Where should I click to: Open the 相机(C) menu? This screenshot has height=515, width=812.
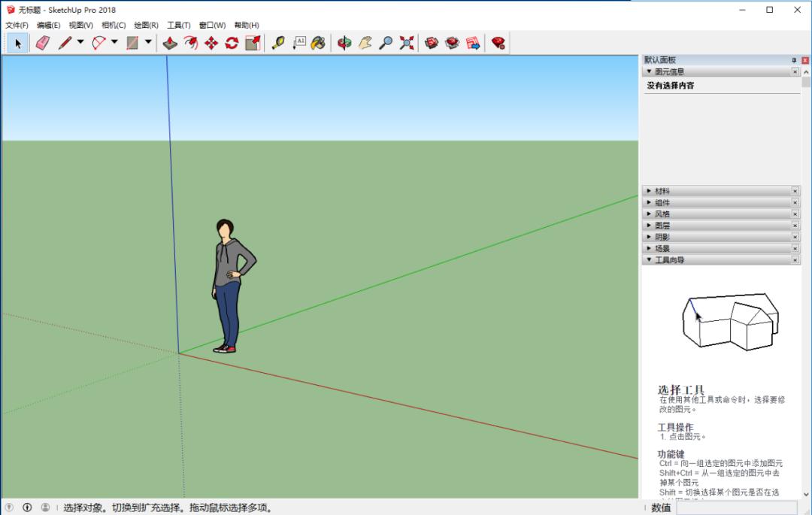[114, 25]
